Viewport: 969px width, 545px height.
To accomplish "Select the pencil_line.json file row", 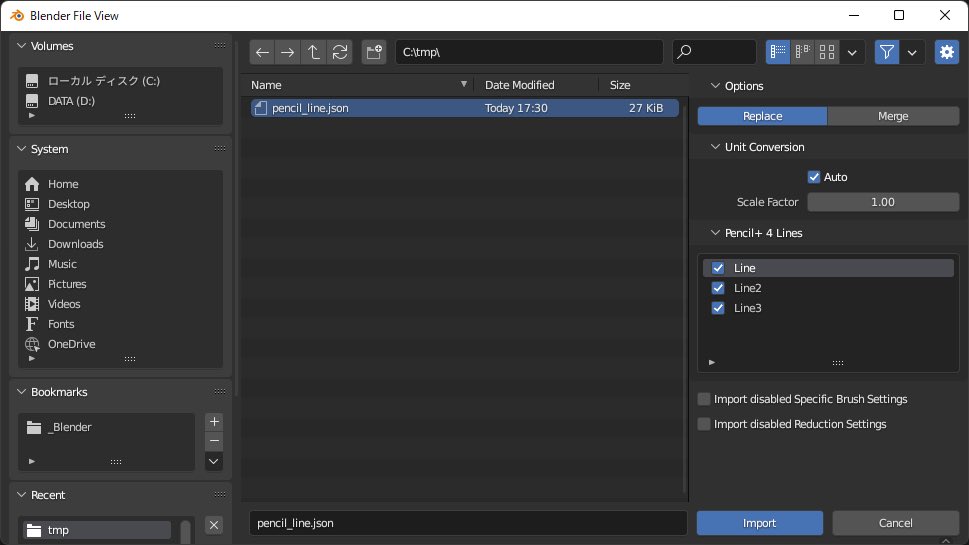I will tap(465, 108).
